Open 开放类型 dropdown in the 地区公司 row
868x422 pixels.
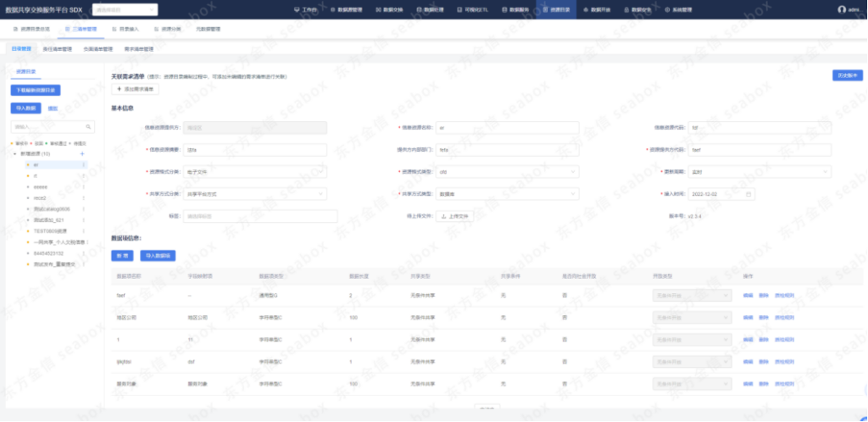pyautogui.click(x=693, y=318)
